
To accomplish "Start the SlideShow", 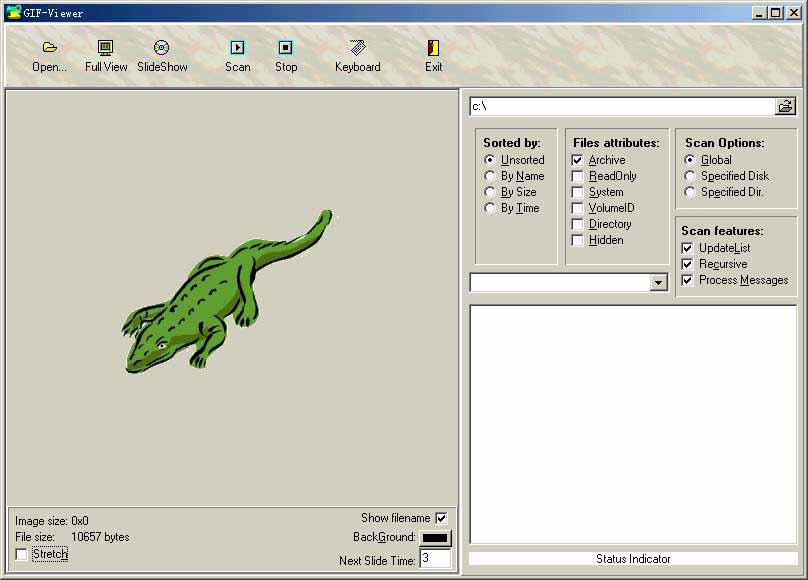I will tap(162, 48).
